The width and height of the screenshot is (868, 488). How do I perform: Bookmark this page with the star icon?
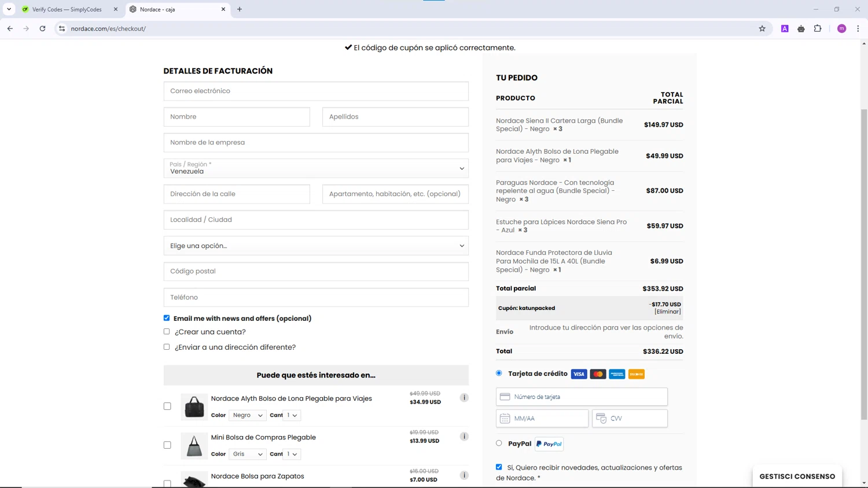[x=762, y=28]
